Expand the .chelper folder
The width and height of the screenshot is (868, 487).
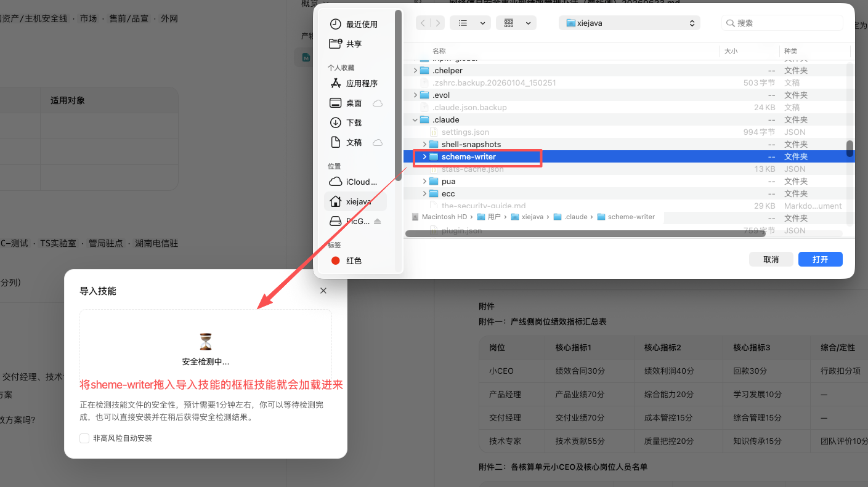click(415, 71)
